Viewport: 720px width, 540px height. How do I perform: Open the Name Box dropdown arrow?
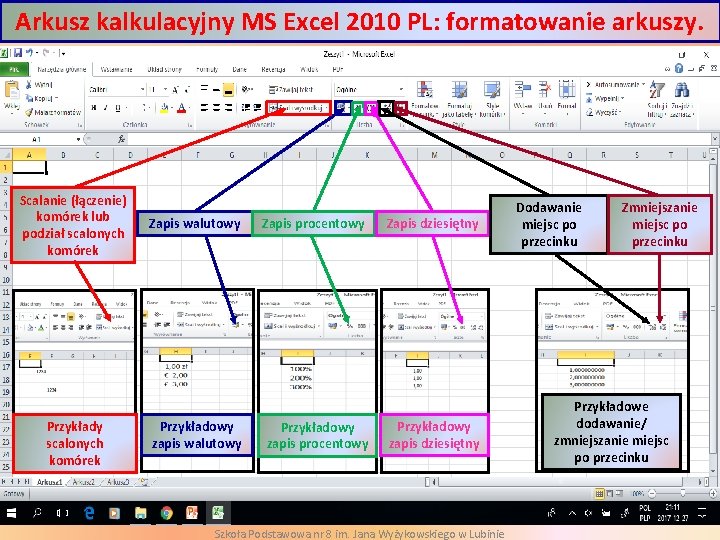tap(79, 139)
